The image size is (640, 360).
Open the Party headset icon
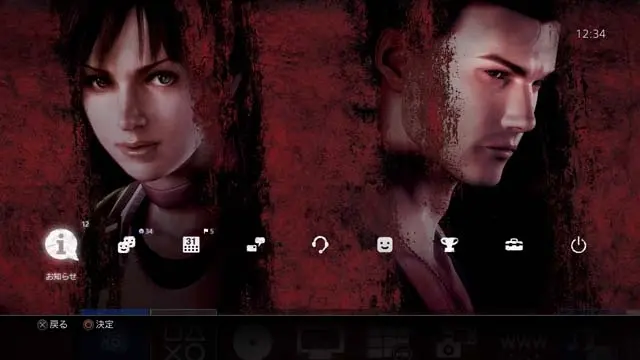pos(320,245)
